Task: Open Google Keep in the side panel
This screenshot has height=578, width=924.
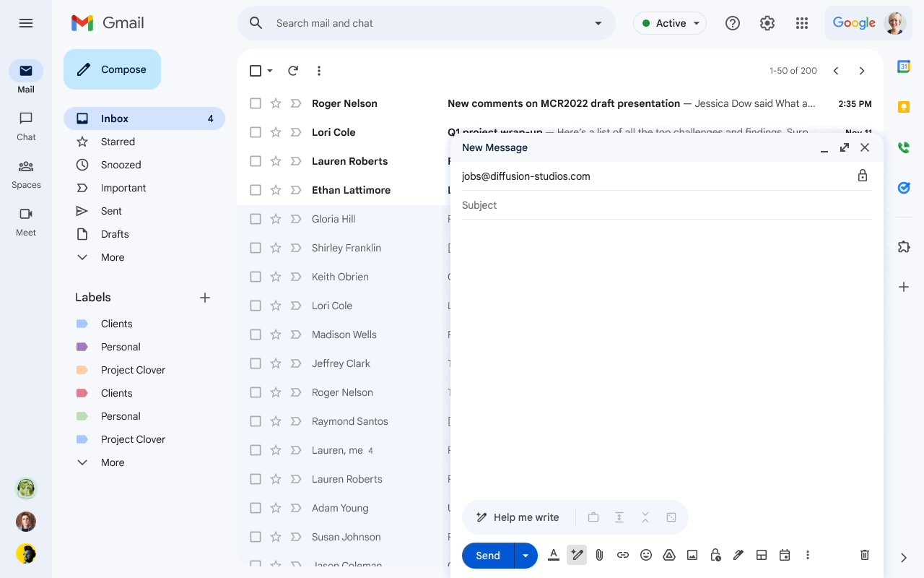Action: pos(903,106)
